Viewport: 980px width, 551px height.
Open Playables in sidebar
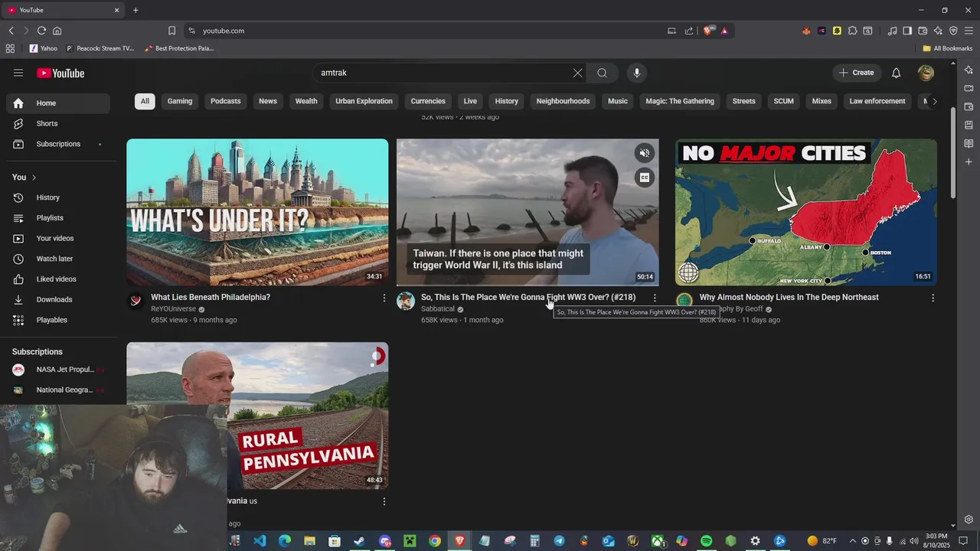click(58, 320)
